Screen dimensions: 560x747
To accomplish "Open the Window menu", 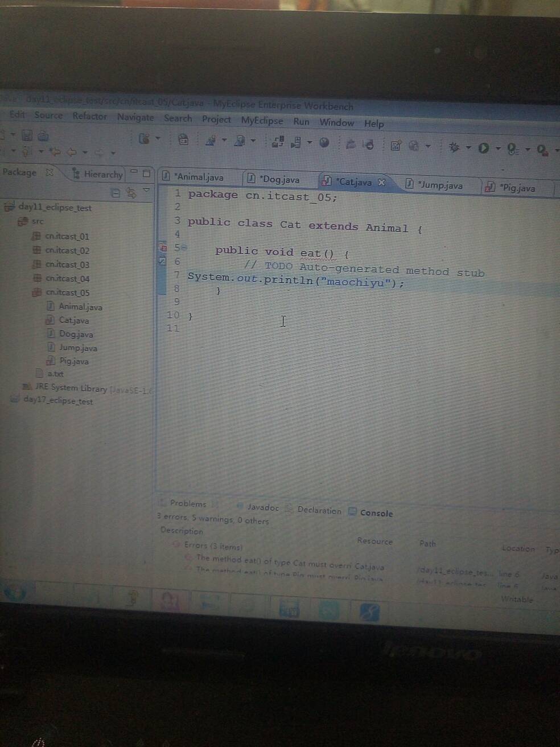I will pyautogui.click(x=336, y=122).
